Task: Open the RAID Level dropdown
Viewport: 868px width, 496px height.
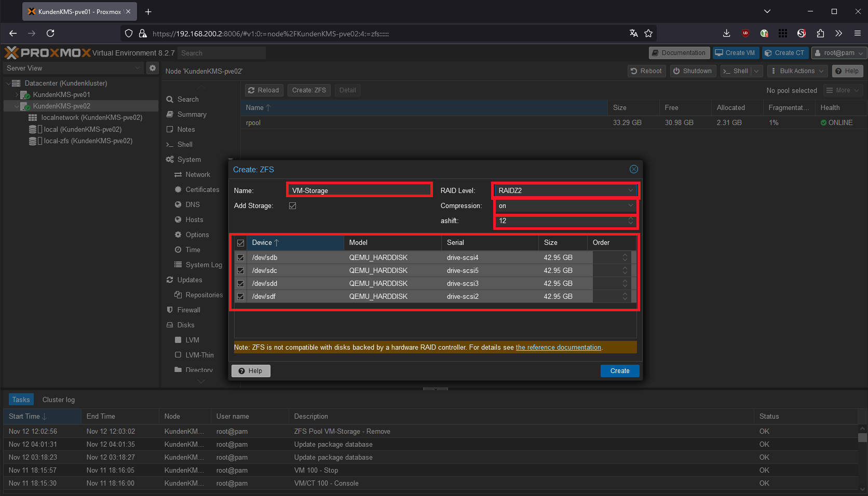Action: tap(565, 190)
